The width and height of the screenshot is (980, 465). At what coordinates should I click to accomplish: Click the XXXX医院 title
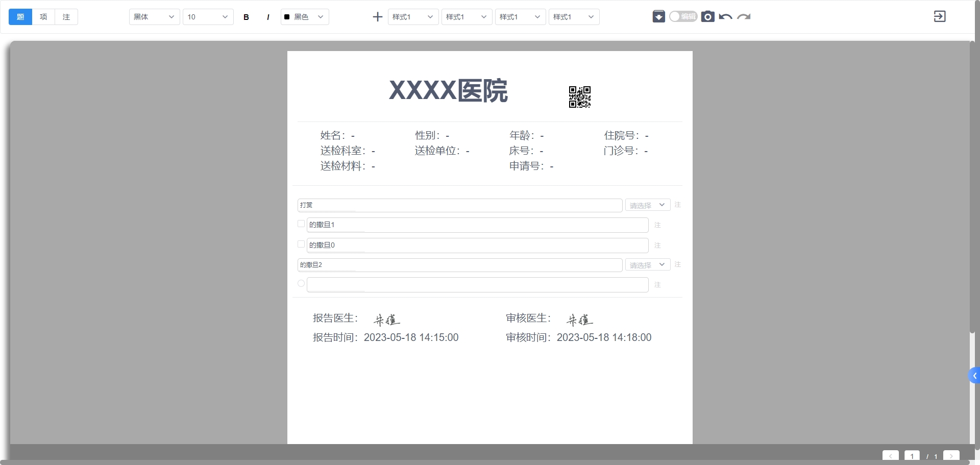(x=448, y=91)
